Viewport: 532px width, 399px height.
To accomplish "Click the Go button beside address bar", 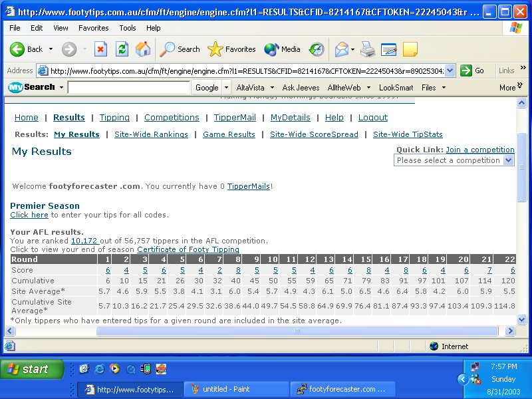I will tap(473, 70).
